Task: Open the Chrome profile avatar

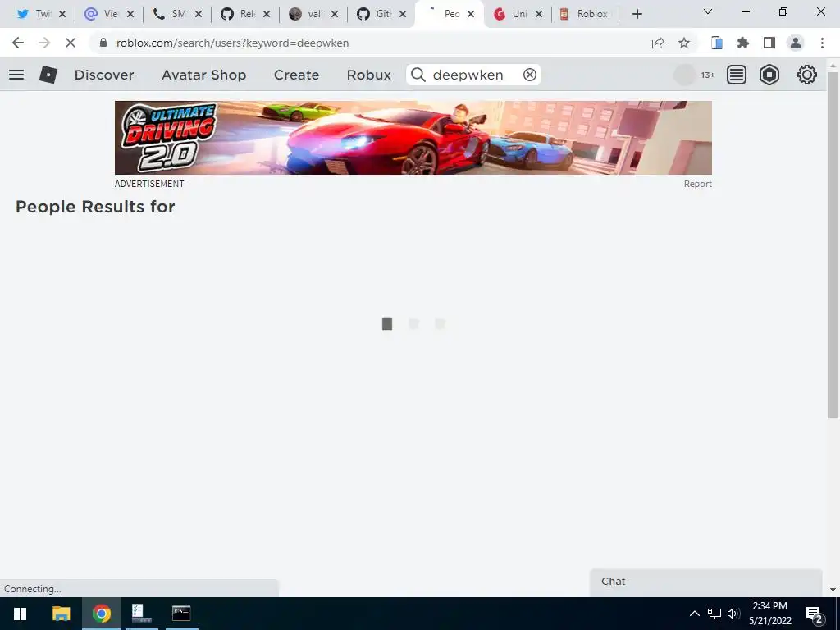Action: 796,43
